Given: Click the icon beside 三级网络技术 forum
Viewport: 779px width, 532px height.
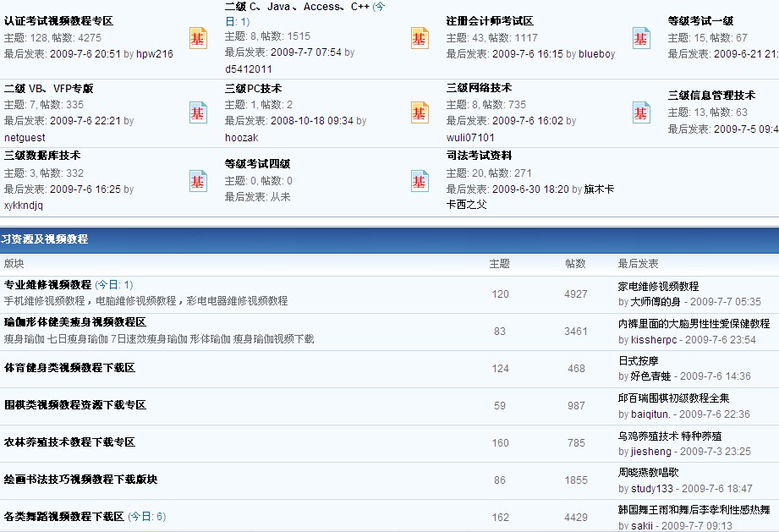Looking at the screenshot, I should tap(420, 112).
